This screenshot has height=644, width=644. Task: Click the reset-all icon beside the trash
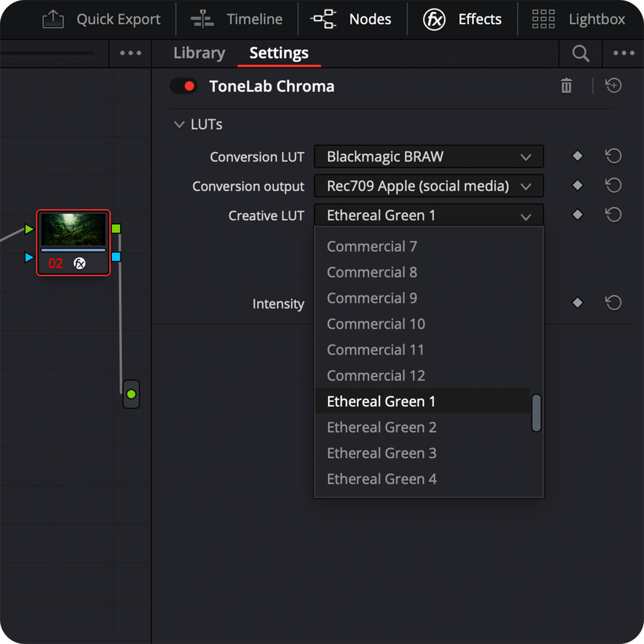[613, 86]
